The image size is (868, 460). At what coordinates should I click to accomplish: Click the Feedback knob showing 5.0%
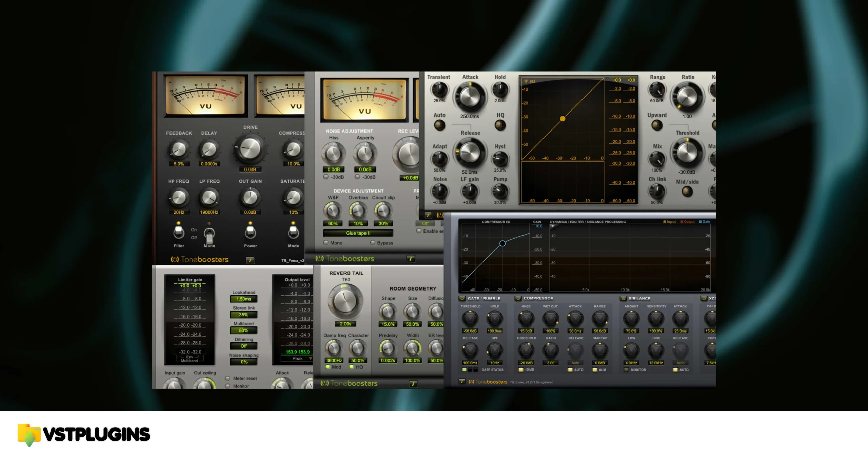click(x=179, y=149)
